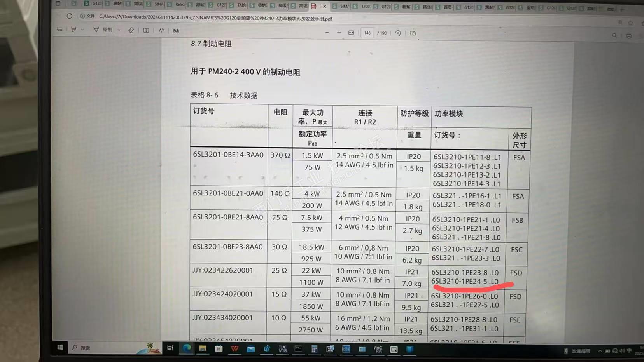Screen dimensions: 644x362
Task: Zoom out the PDF page
Action: (x=327, y=33)
